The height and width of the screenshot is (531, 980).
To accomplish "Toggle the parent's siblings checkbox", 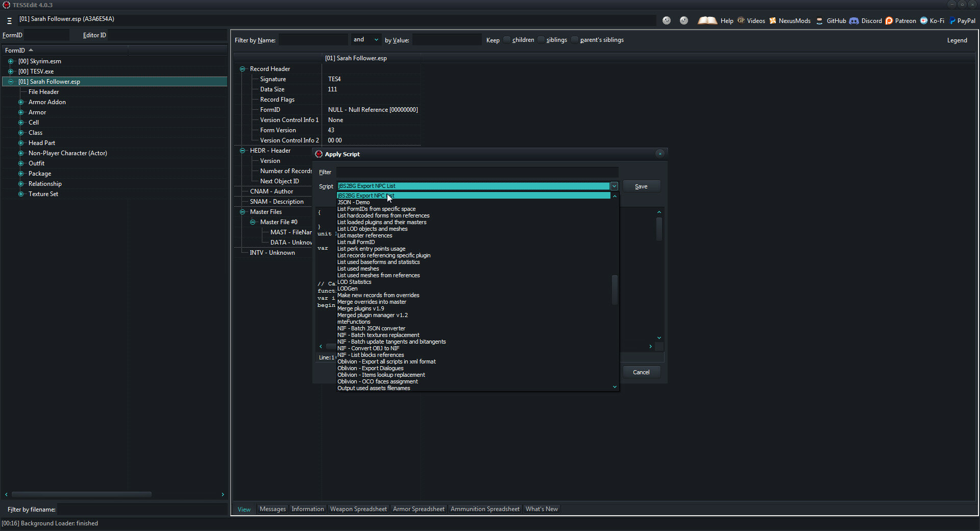I will pyautogui.click(x=575, y=40).
